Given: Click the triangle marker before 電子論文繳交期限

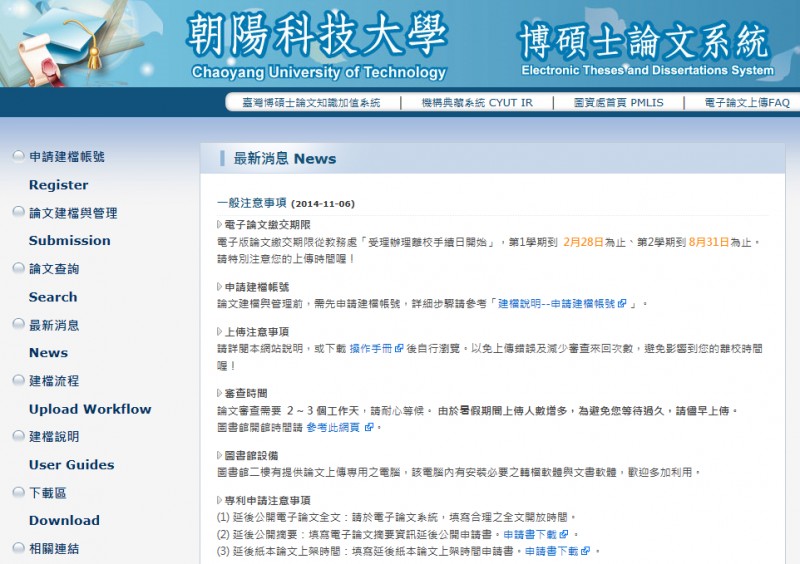Looking at the screenshot, I should 219,225.
